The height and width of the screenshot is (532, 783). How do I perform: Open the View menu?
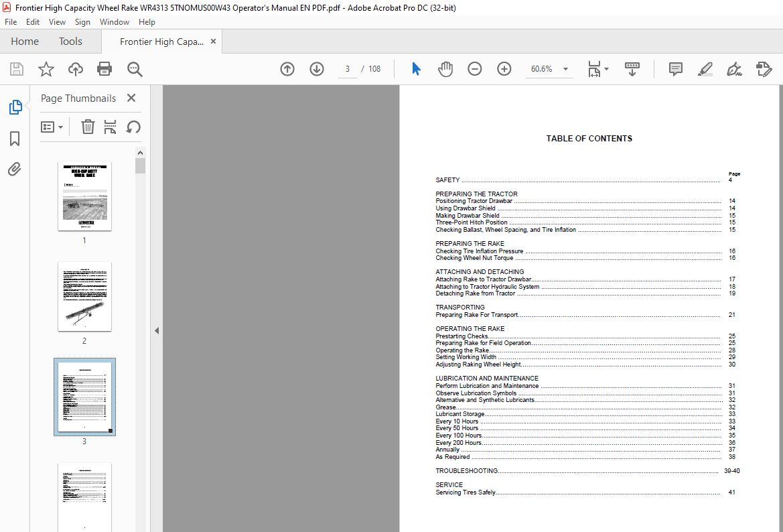57,22
